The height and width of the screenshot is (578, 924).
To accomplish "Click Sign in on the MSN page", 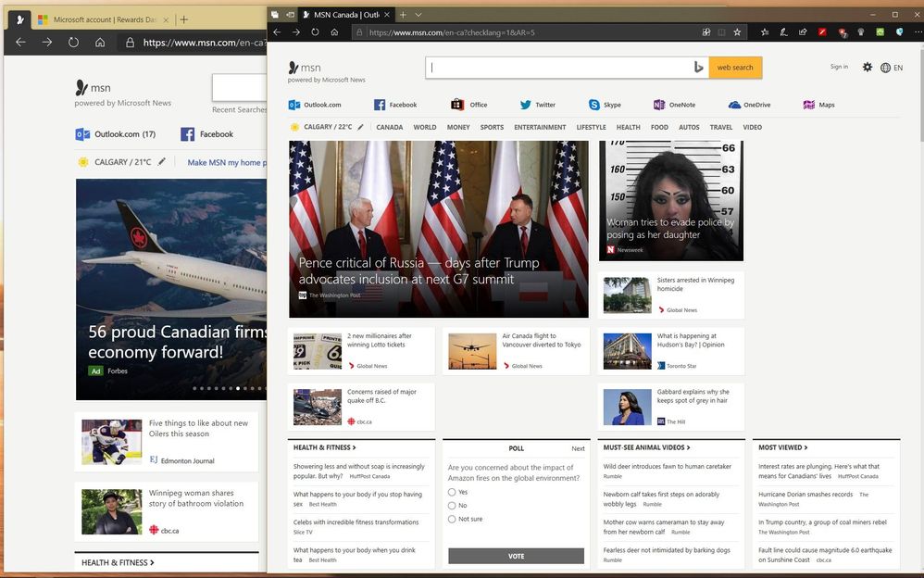I will click(x=839, y=67).
